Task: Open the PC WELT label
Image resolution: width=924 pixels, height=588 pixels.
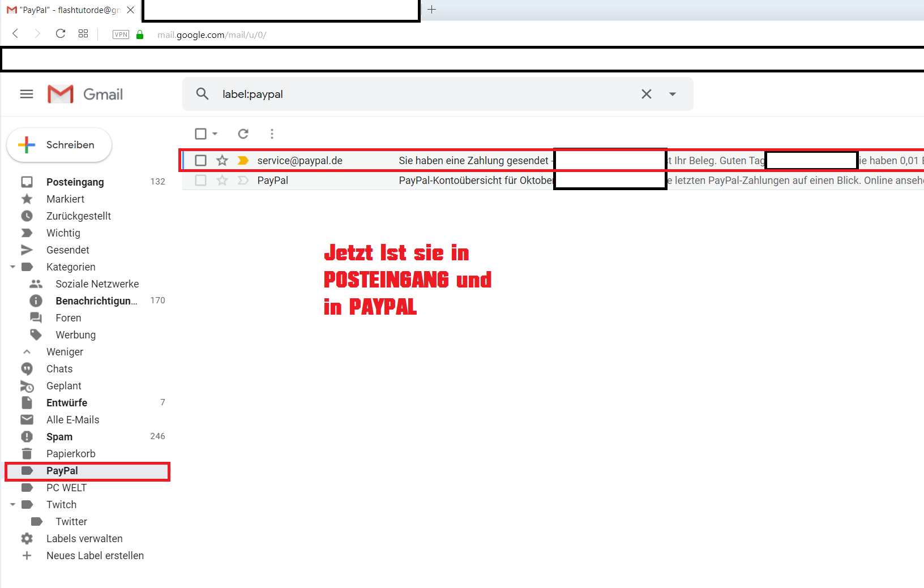Action: click(x=66, y=487)
